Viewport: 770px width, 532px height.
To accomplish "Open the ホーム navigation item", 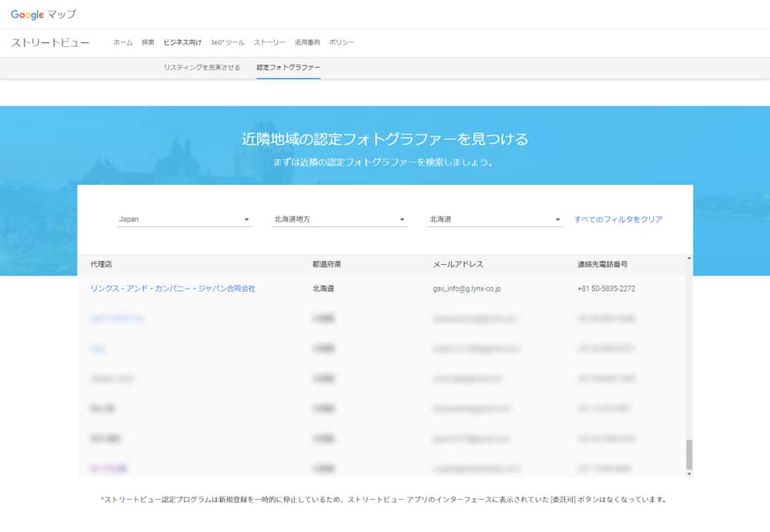I will tap(122, 42).
